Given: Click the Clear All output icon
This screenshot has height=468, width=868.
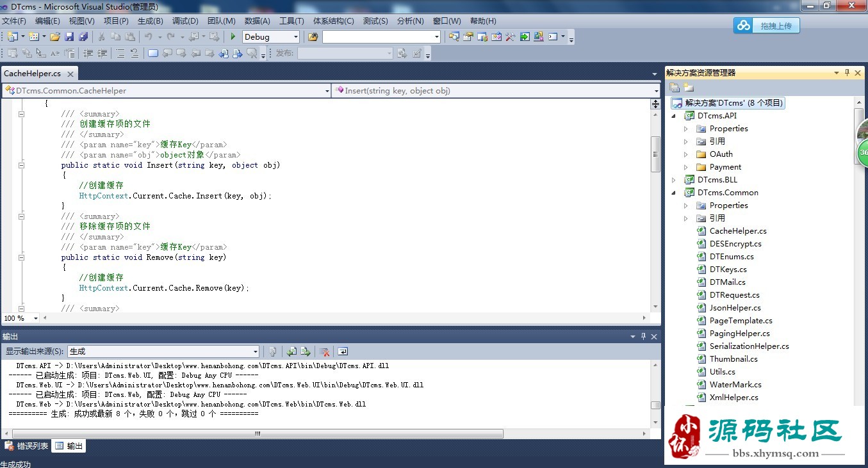Looking at the screenshot, I should pyautogui.click(x=325, y=351).
